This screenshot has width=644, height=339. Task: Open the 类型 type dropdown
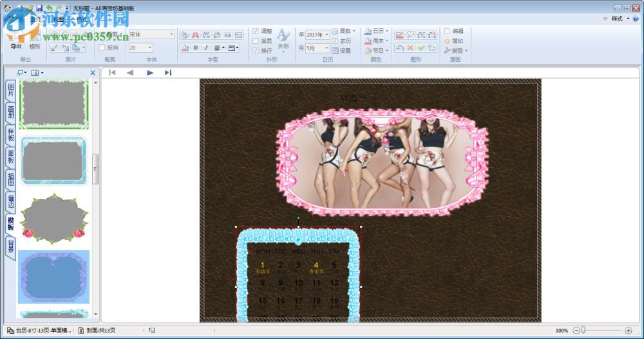coord(455,50)
